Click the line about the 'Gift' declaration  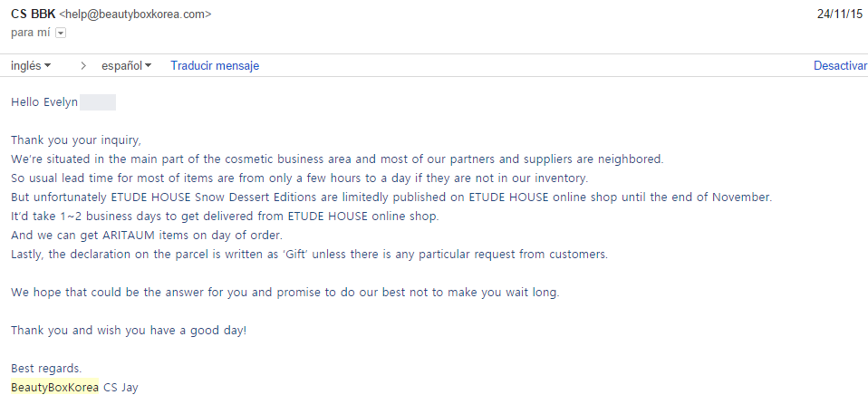coord(308,255)
